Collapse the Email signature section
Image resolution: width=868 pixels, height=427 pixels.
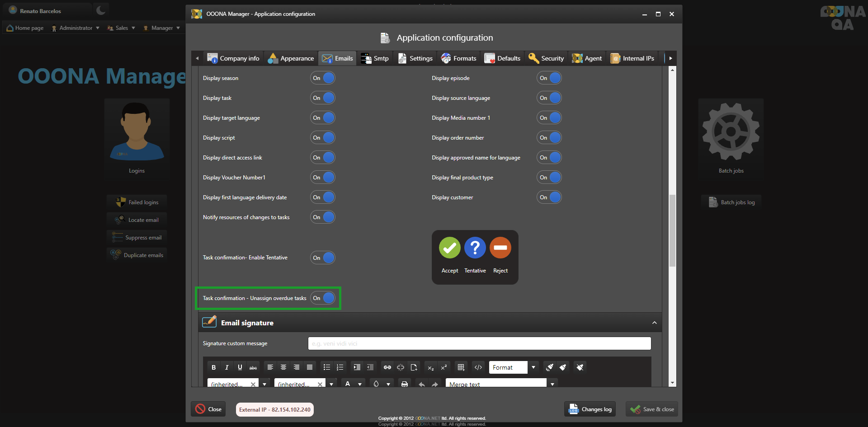coord(654,323)
